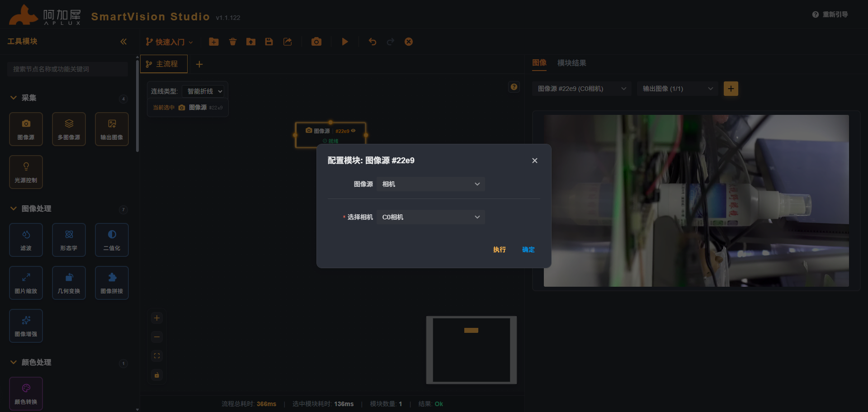This screenshot has height=412, width=868.
Task: Click the circled X clear icon
Action: [x=409, y=42]
